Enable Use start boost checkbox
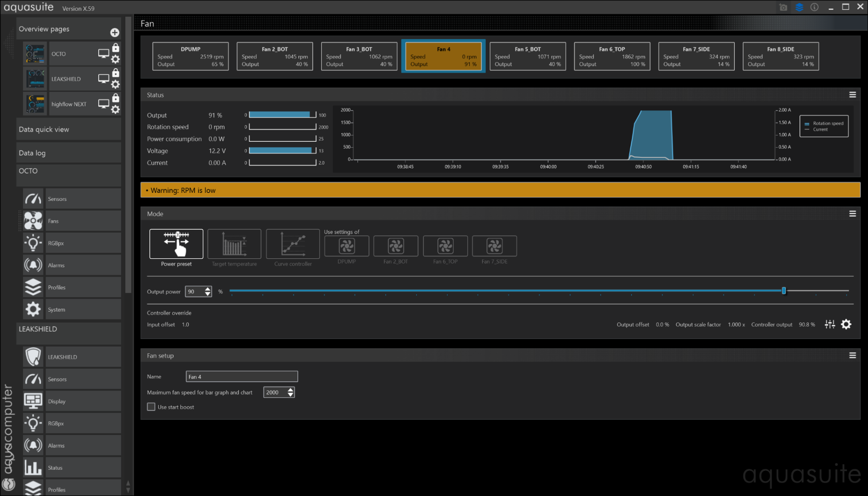The height and width of the screenshot is (496, 868). (x=151, y=407)
